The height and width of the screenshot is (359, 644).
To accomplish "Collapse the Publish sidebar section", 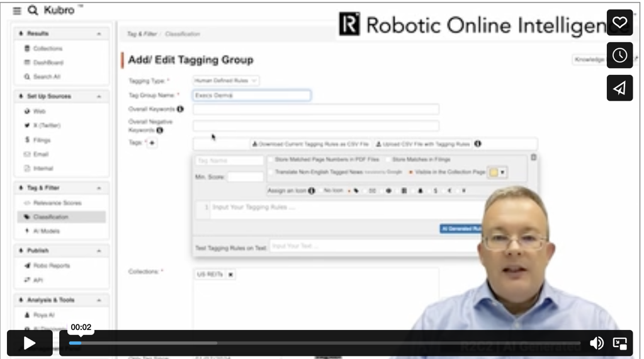I will (x=99, y=251).
